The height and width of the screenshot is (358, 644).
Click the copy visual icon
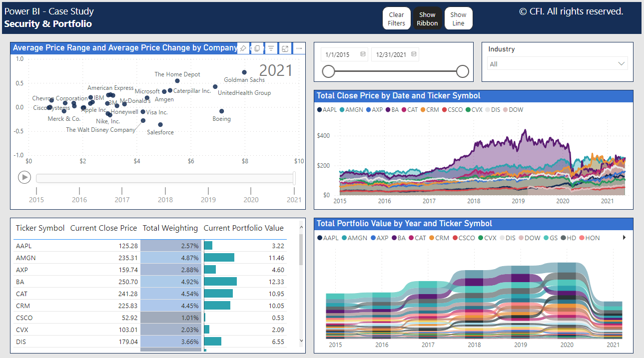(x=257, y=48)
